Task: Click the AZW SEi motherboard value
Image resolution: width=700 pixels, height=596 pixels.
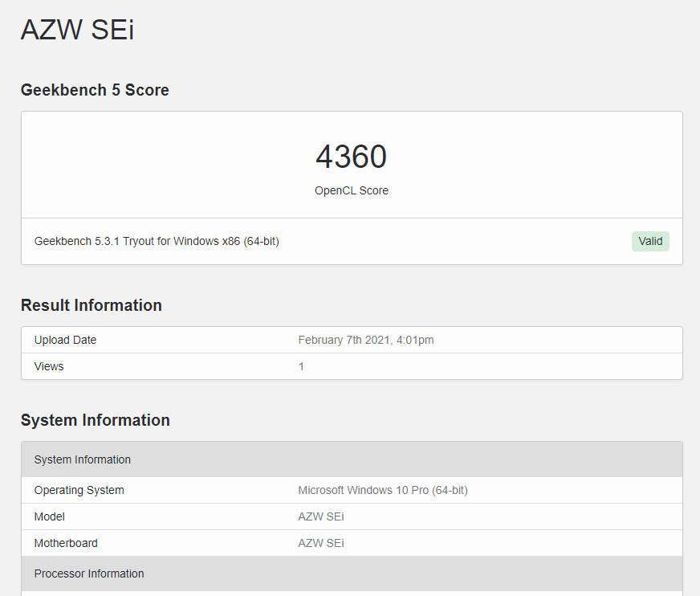Action: tap(321, 543)
